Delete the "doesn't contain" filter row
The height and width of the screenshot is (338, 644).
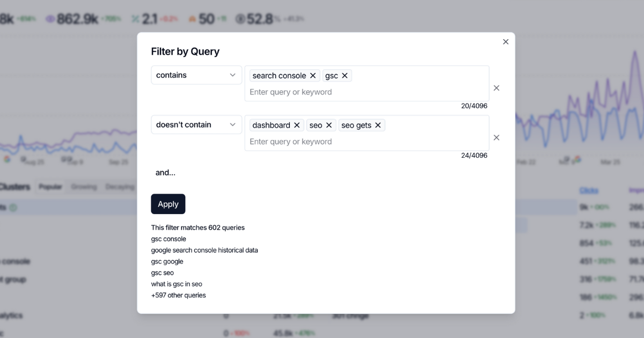click(x=496, y=137)
